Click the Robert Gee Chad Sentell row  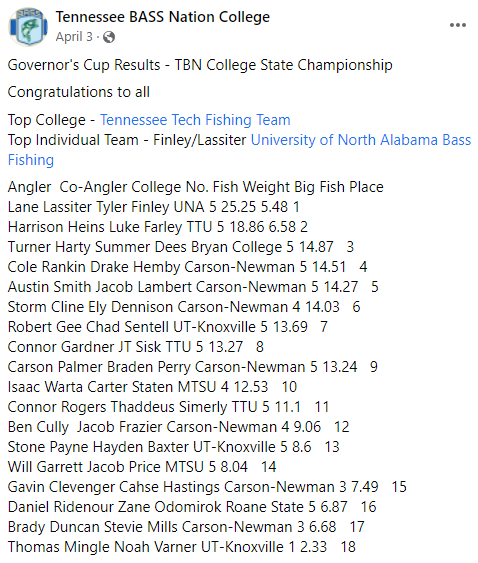(x=168, y=327)
